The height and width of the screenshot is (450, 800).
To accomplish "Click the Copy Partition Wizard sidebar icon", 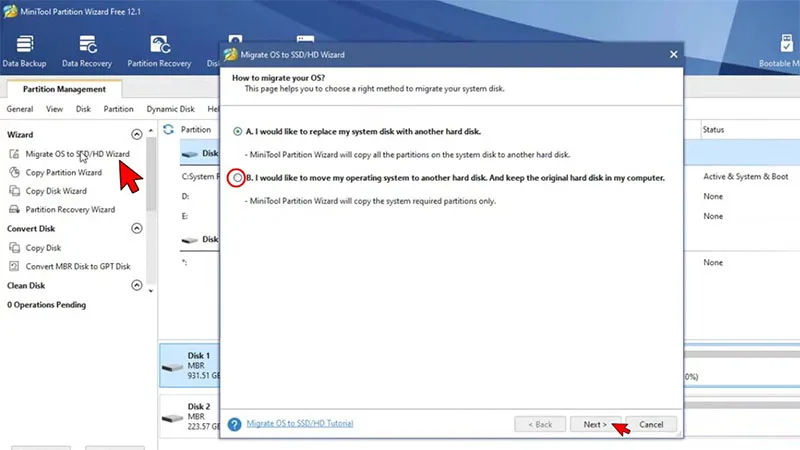I will coord(14,172).
